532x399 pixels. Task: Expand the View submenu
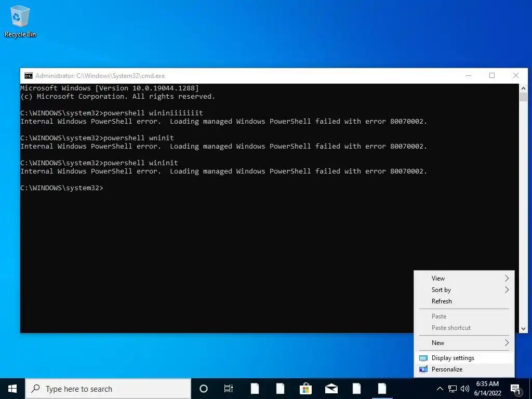pos(464,278)
